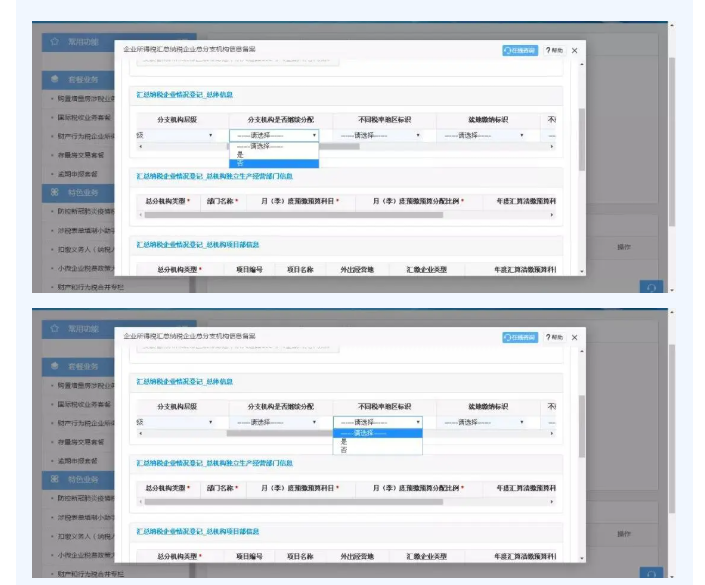The height and width of the screenshot is (585, 705).
Task: Click the 特色业务 icon in upper screenshot sidebar
Action: coord(55,192)
